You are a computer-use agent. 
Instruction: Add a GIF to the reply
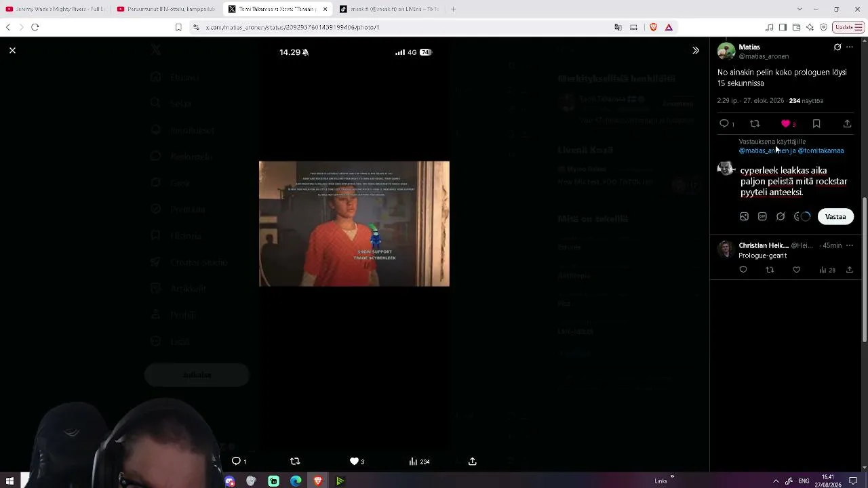pos(762,216)
